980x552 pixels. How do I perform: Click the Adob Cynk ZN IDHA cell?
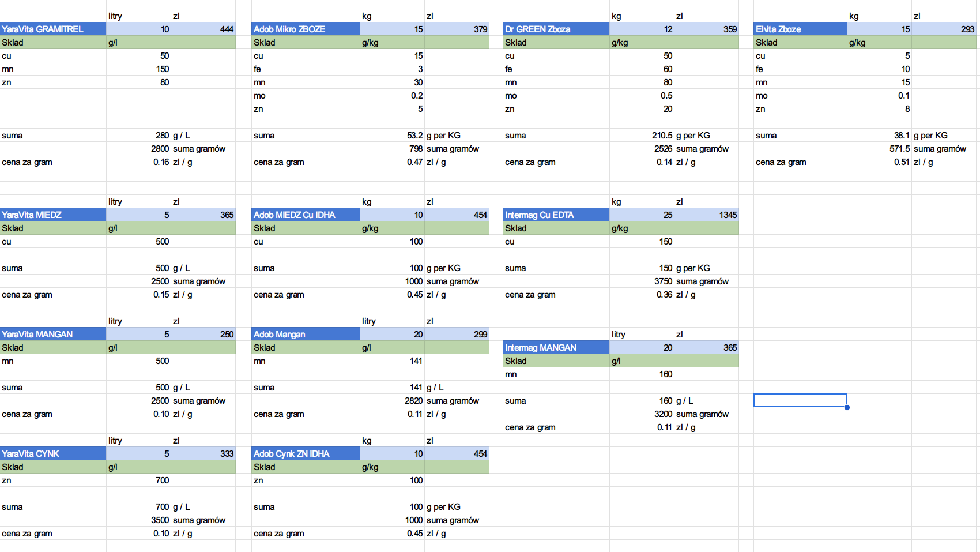306,453
